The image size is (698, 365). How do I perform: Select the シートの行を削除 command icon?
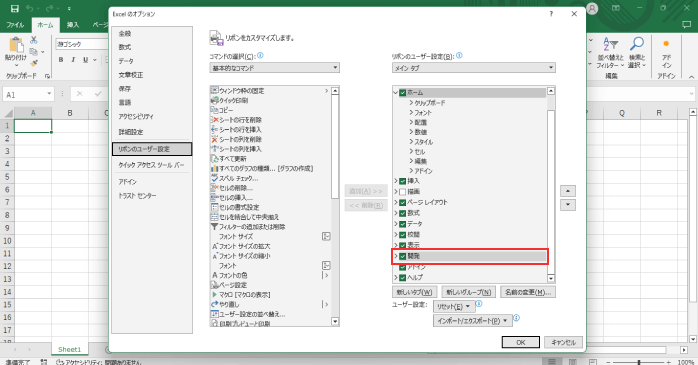[x=215, y=120]
